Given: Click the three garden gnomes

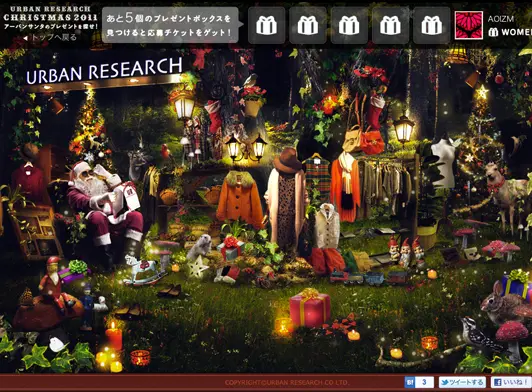Looking at the screenshot, I should pyautogui.click(x=406, y=252).
